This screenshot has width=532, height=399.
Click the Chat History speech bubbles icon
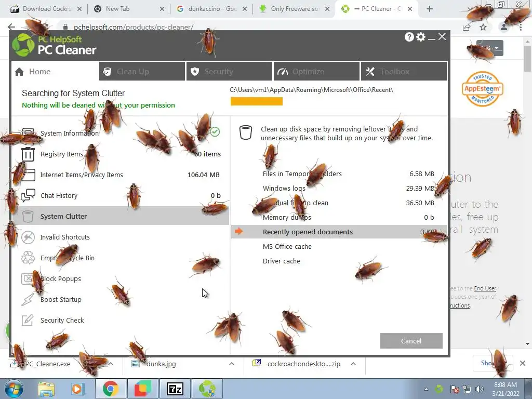28,195
